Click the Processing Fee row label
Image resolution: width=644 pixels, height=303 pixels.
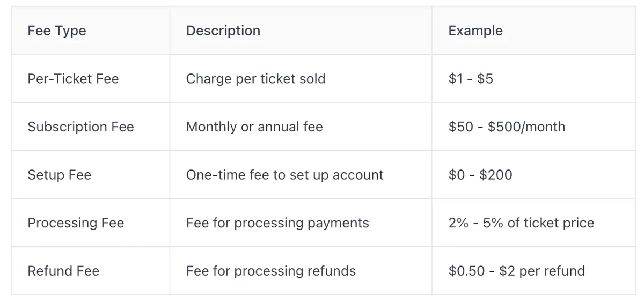tap(76, 223)
